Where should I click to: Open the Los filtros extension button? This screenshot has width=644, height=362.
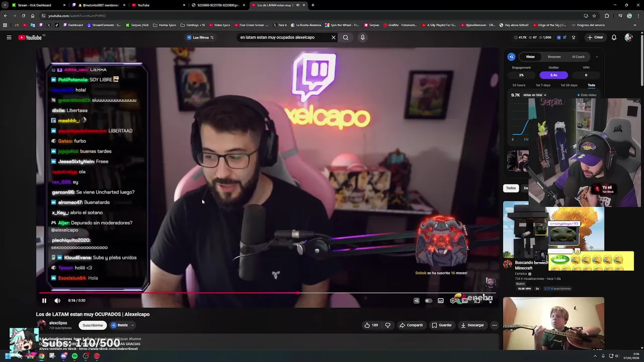tap(200, 37)
